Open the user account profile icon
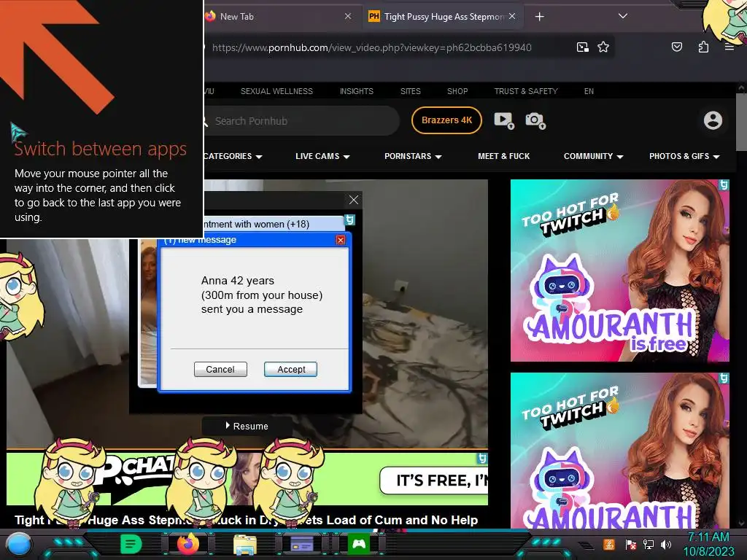This screenshot has height=560, width=747. (713, 120)
